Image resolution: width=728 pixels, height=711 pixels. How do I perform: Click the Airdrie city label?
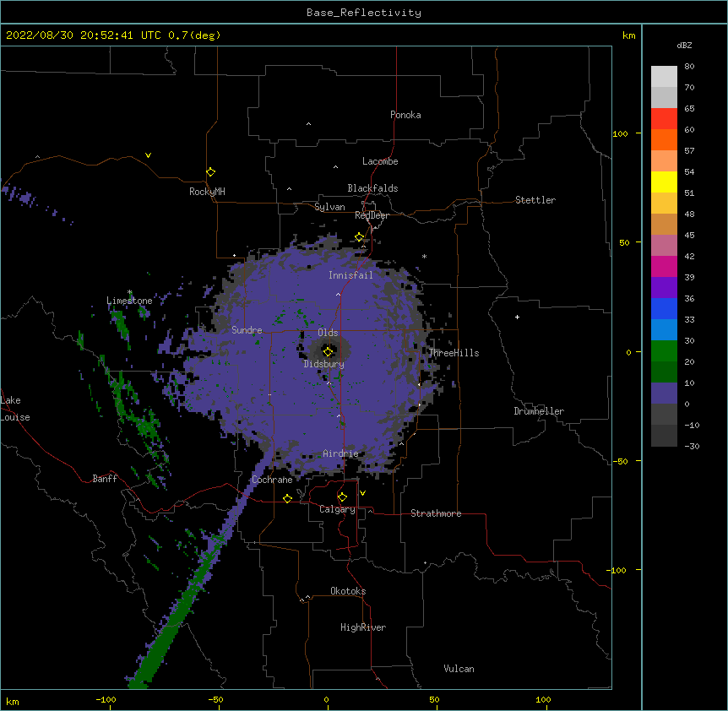pos(341,453)
